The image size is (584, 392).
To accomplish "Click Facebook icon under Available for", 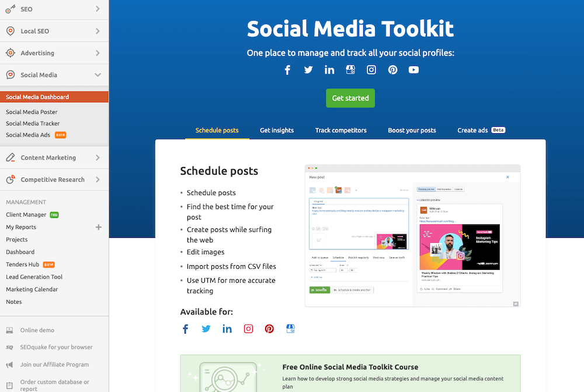I will (185, 329).
